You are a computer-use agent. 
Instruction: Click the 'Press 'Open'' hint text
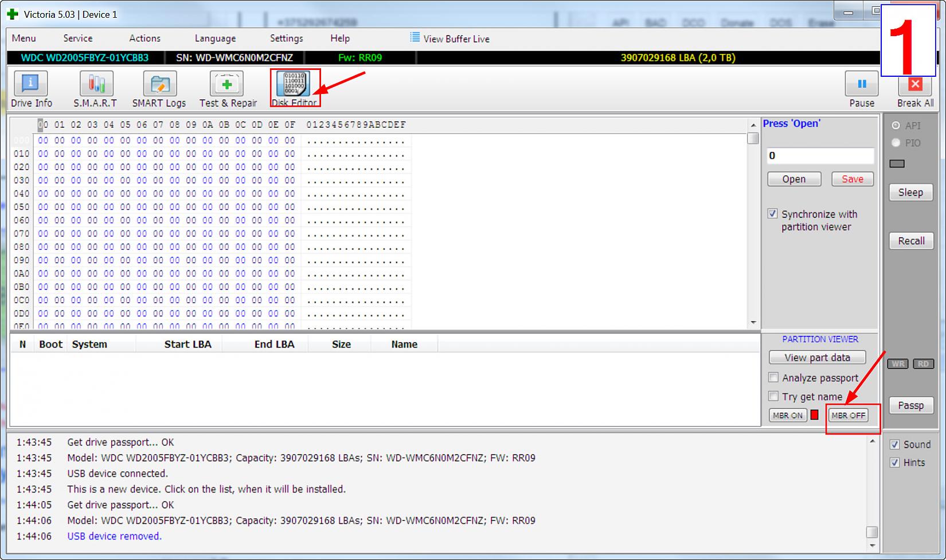(791, 123)
